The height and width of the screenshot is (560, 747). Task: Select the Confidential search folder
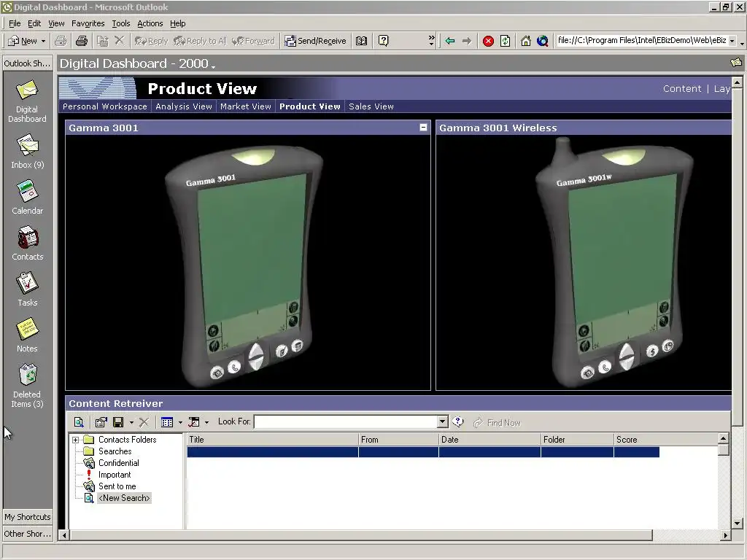click(x=119, y=463)
